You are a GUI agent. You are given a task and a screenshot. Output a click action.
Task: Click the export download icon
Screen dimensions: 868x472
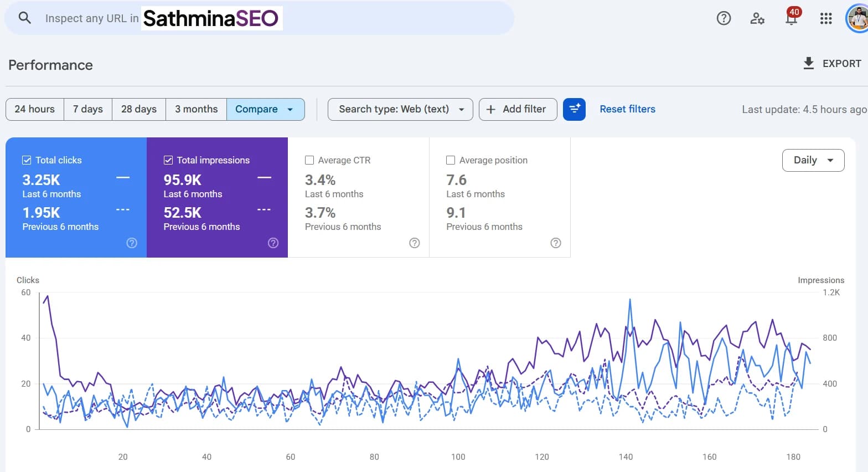pos(809,63)
